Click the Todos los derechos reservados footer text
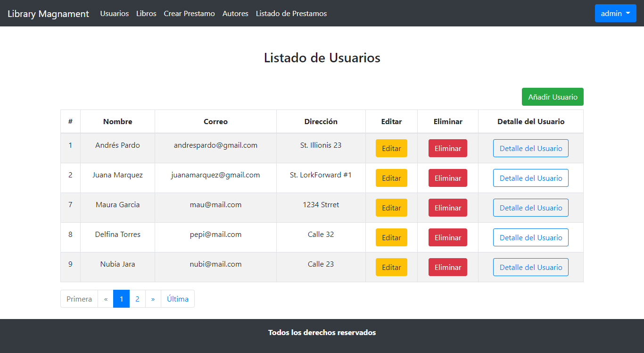 point(322,333)
